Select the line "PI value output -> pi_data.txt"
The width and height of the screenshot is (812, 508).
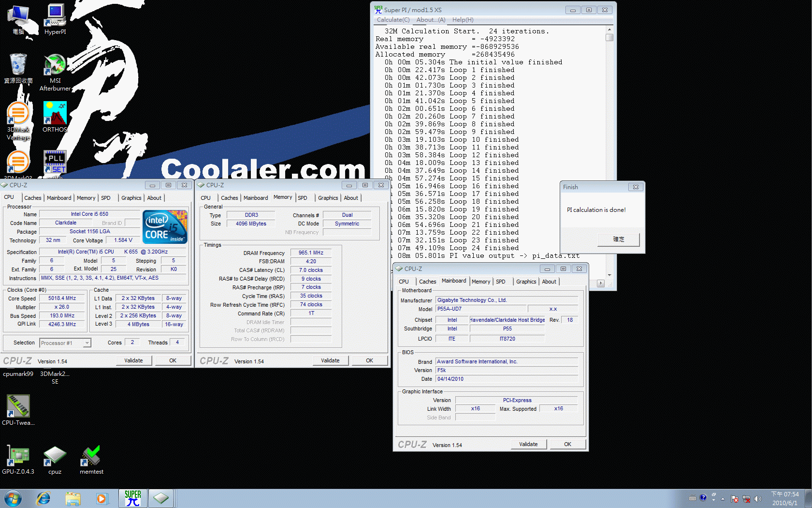[x=514, y=256]
